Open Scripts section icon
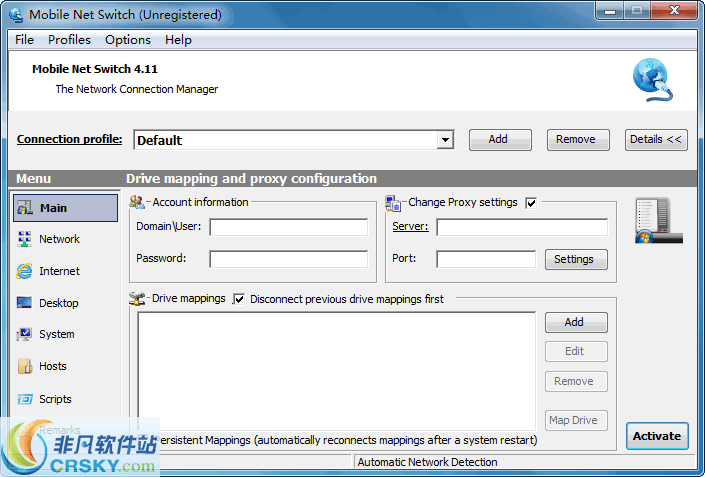 25,399
